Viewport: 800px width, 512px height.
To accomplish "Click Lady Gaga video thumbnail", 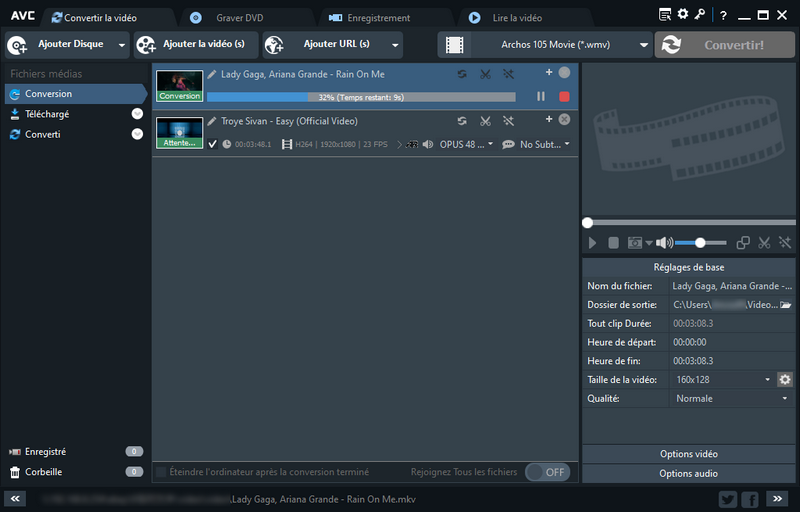I will tap(180, 86).
